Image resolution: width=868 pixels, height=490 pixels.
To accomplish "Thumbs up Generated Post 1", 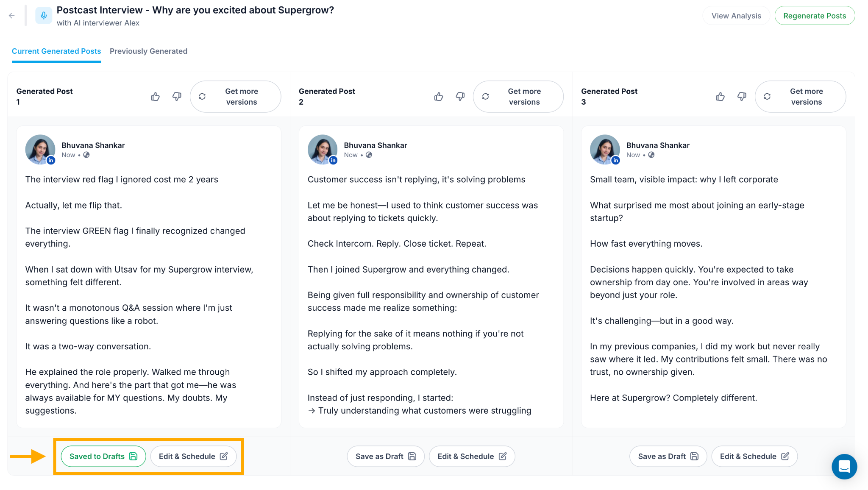I will [x=155, y=97].
